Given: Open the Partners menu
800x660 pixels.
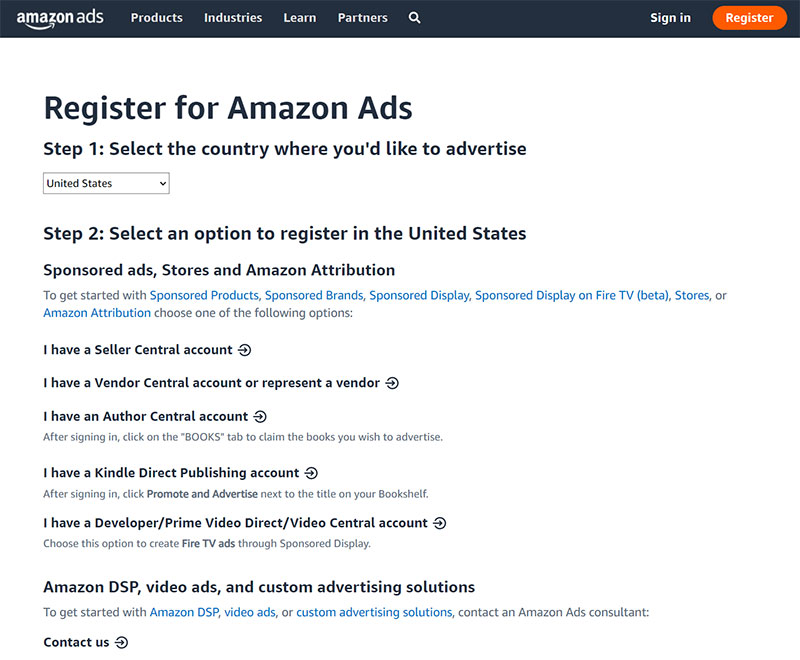Looking at the screenshot, I should (x=363, y=18).
